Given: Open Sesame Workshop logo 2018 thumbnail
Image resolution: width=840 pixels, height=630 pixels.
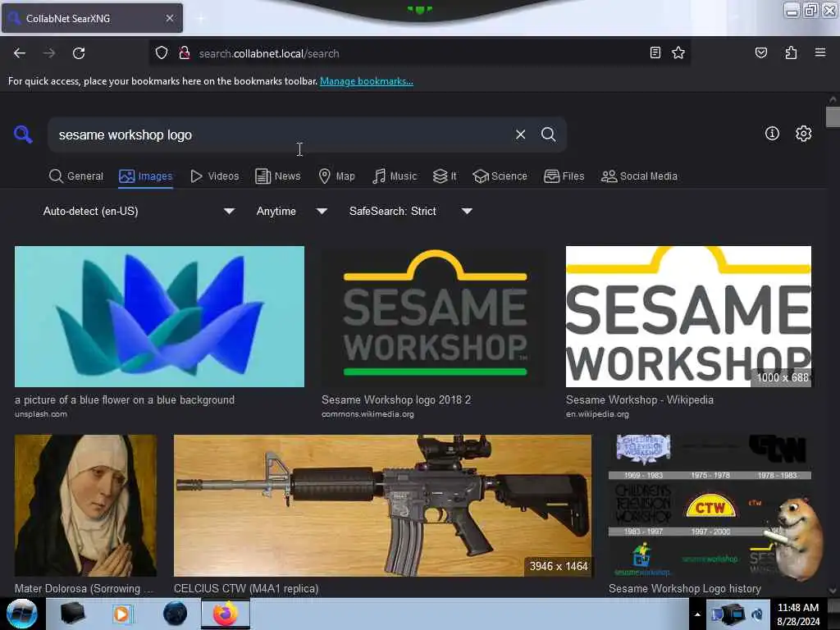Looking at the screenshot, I should click(x=435, y=316).
